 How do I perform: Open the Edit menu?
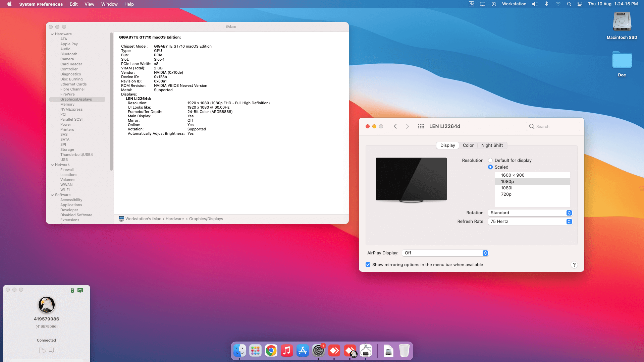[73, 4]
